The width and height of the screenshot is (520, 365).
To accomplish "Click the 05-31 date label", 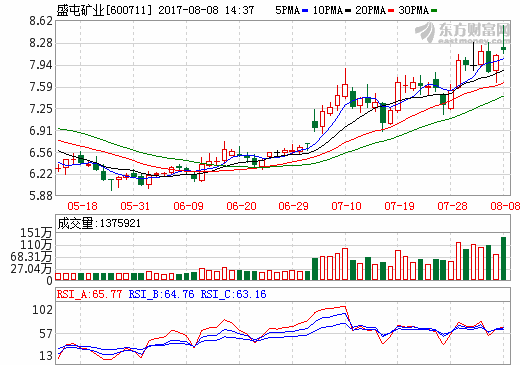I will pyautogui.click(x=135, y=206).
